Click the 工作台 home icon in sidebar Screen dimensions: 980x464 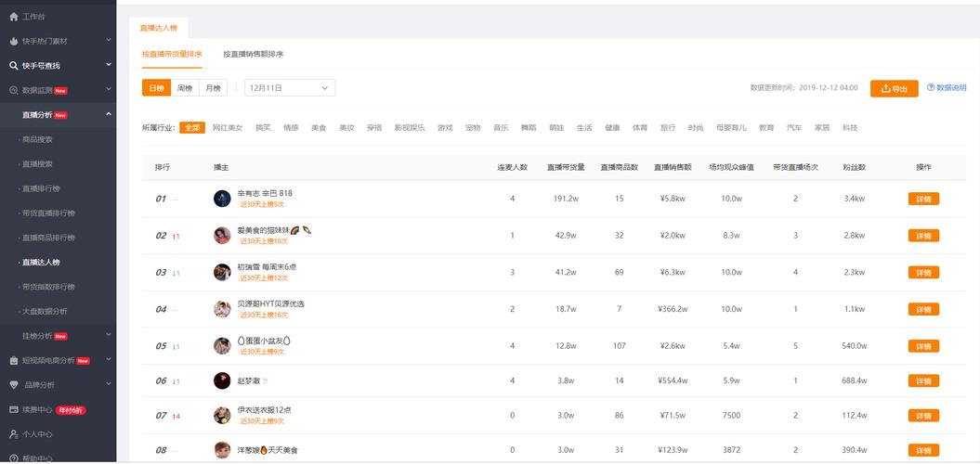[x=13, y=17]
